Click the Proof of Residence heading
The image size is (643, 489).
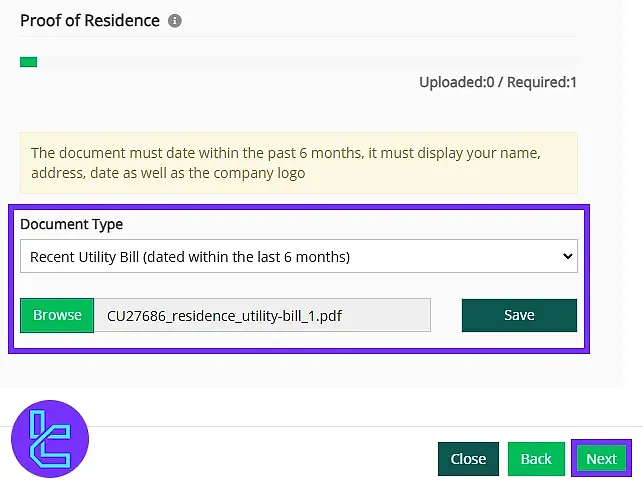[x=90, y=21]
